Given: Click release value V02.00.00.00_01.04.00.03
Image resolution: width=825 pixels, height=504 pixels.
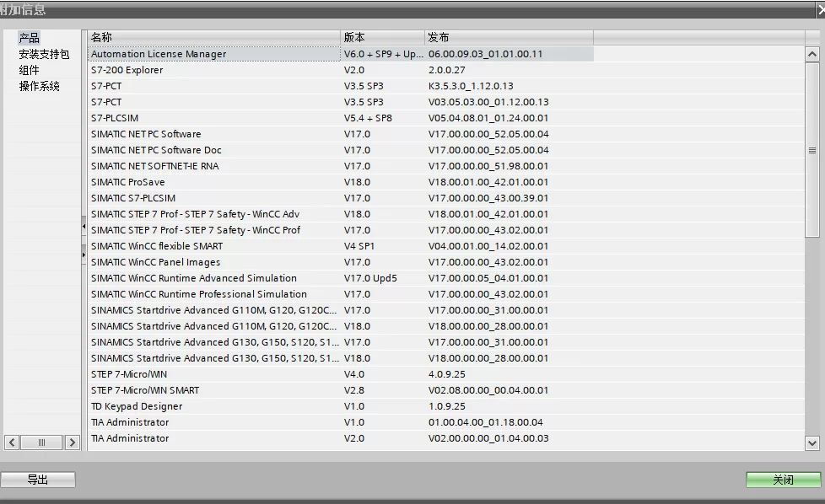Looking at the screenshot, I should click(488, 439).
